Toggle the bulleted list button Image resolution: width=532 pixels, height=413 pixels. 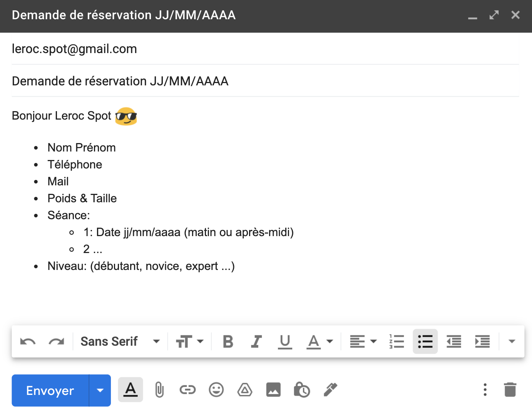pyautogui.click(x=425, y=341)
